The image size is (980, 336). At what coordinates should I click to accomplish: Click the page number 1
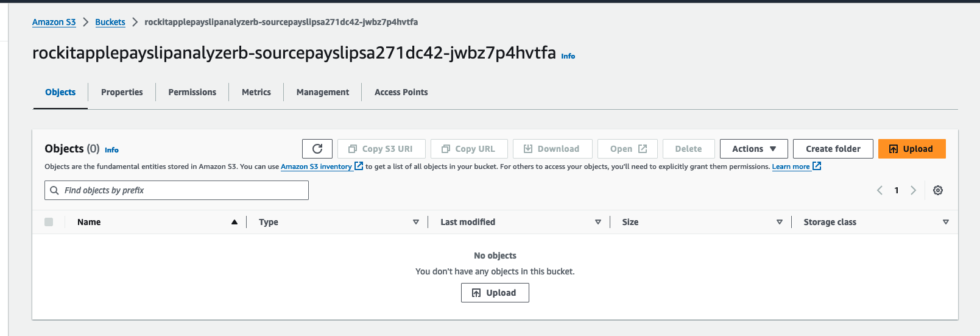[x=897, y=190]
